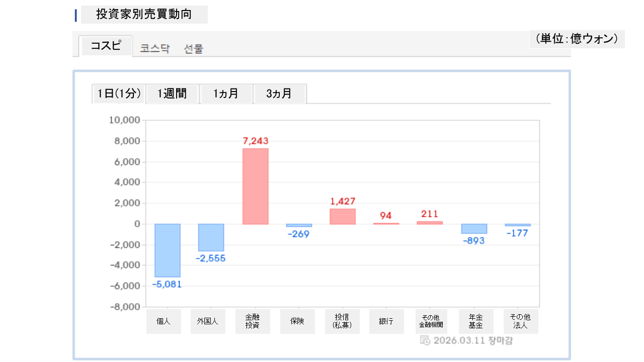Click the clock icon beside the 2026.03.11 date
This screenshot has width=644, height=362.
(x=425, y=340)
